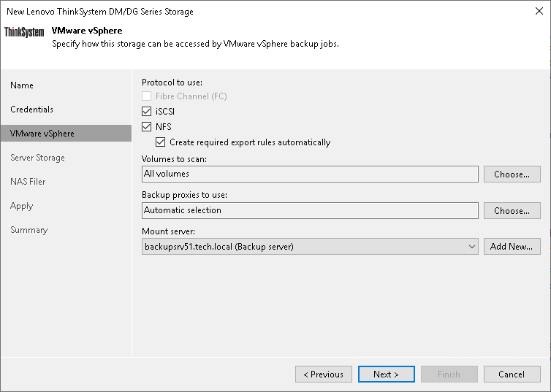Viewport: 551px width, 392px height.
Task: Open the Apply wizard step
Action: (21, 206)
